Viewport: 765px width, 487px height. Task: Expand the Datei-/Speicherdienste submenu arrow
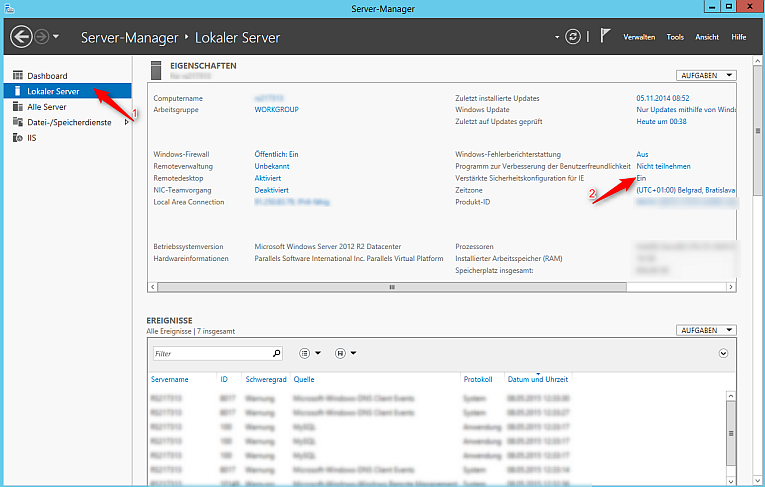126,122
